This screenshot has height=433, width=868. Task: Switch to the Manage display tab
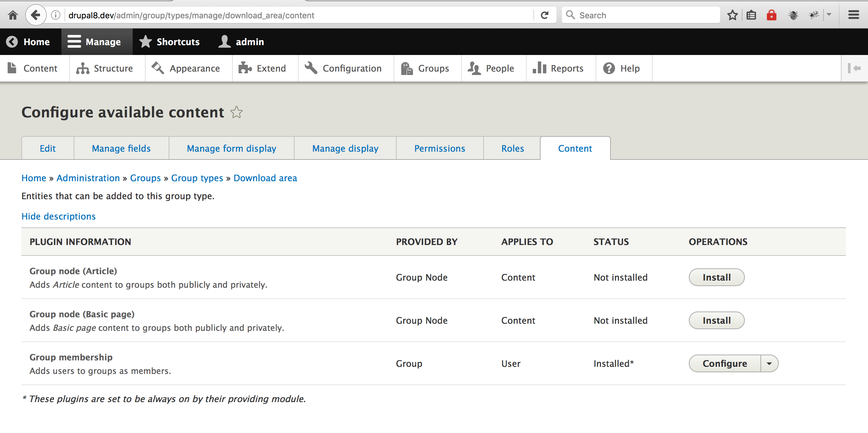click(345, 148)
